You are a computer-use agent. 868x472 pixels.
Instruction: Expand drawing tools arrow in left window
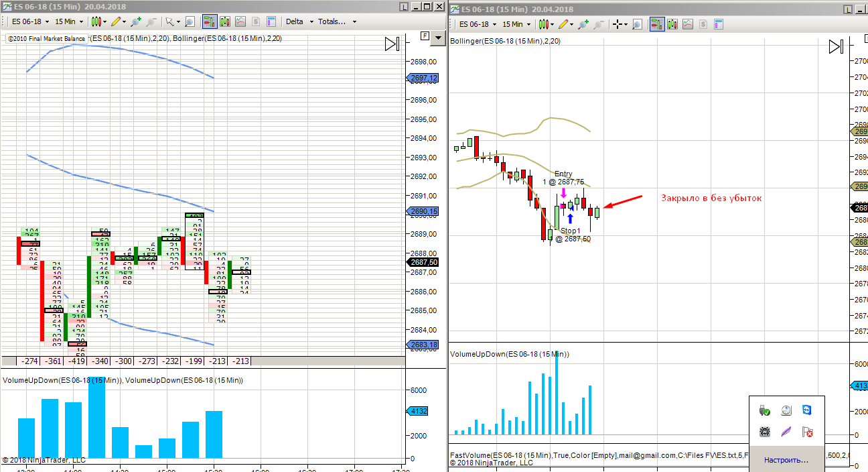tap(125, 21)
